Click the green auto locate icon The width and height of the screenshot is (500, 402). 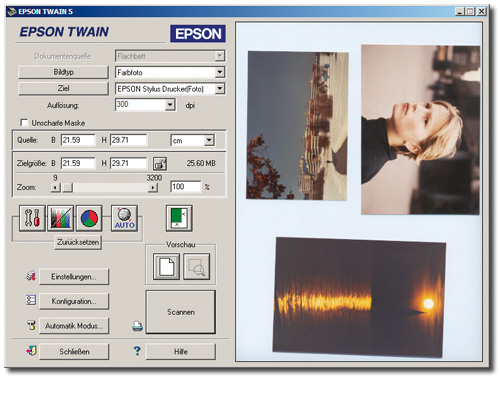[179, 218]
